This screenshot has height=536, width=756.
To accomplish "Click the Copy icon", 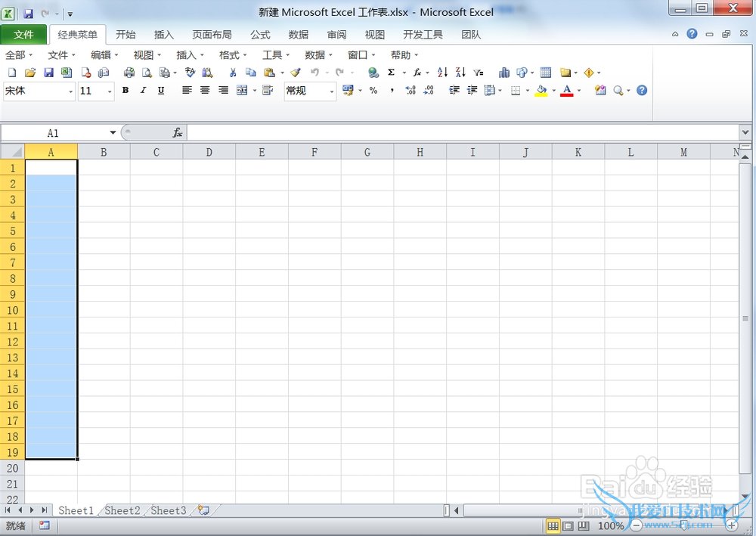I will (x=251, y=73).
